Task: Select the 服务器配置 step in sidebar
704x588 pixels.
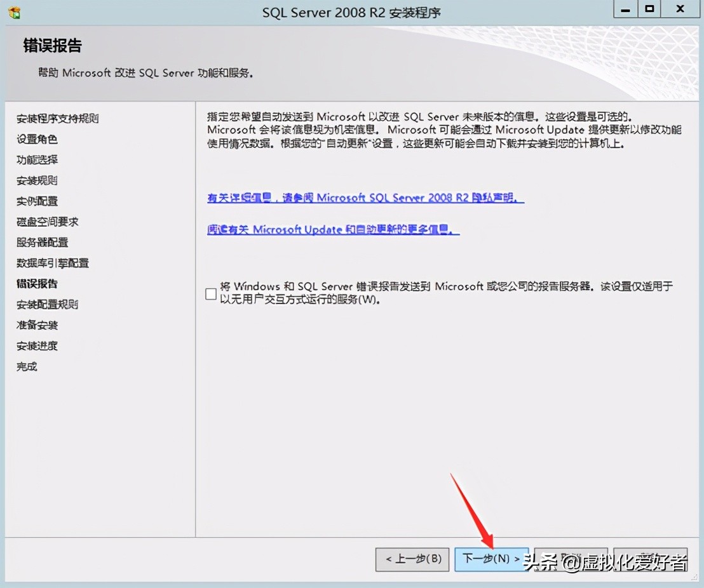Action: [42, 243]
